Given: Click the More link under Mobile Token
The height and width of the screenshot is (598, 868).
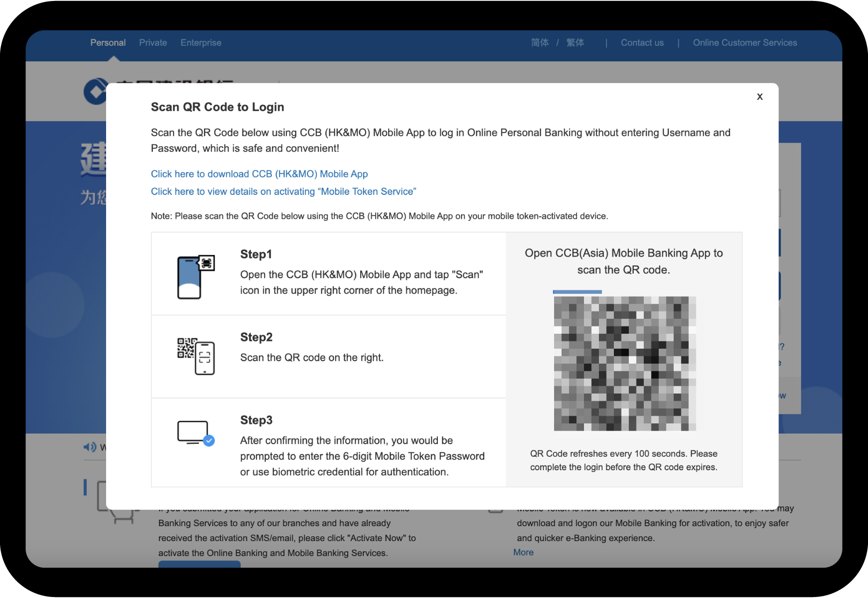Looking at the screenshot, I should [523, 552].
